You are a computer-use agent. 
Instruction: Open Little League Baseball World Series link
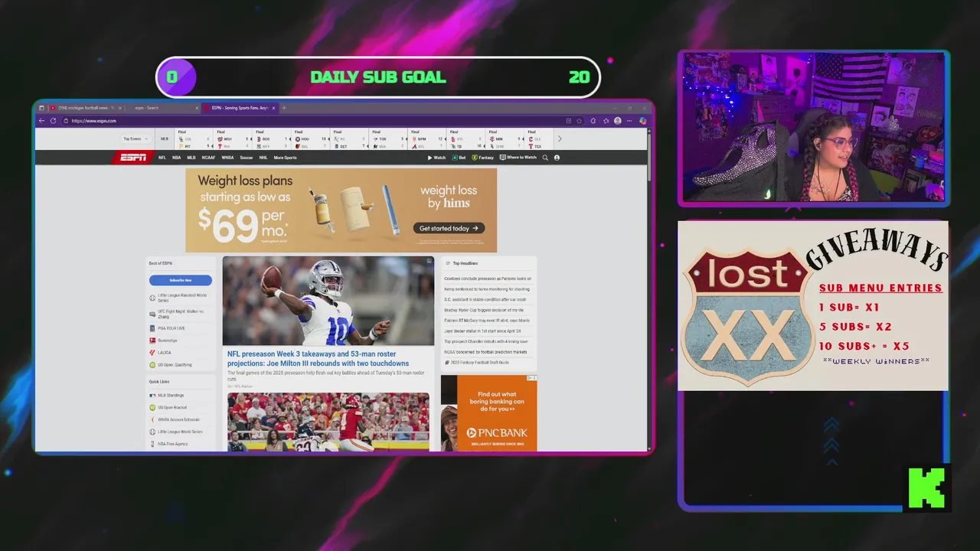[180, 298]
